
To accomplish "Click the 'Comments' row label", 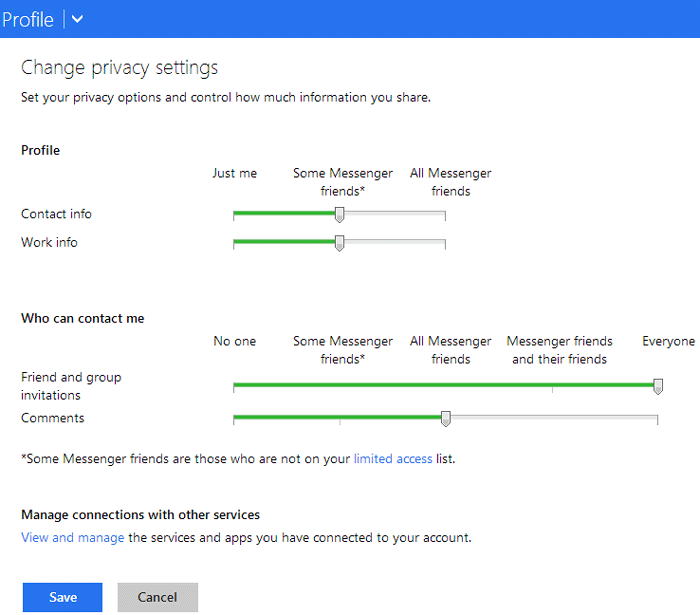I will (x=53, y=418).
